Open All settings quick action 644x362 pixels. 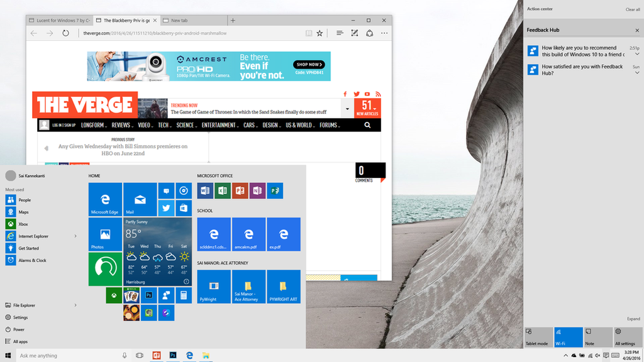coord(628,337)
